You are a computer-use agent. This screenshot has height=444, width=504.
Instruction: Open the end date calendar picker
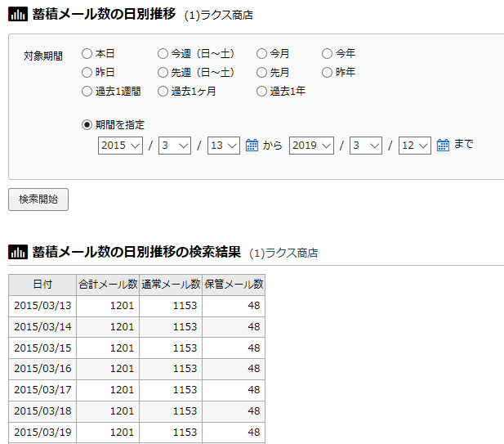443,145
